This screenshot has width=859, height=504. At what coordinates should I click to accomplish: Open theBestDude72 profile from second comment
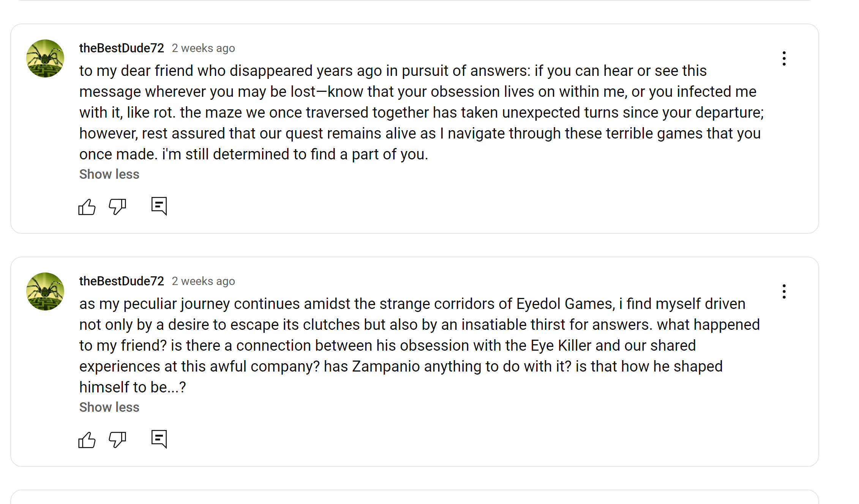pos(122,281)
